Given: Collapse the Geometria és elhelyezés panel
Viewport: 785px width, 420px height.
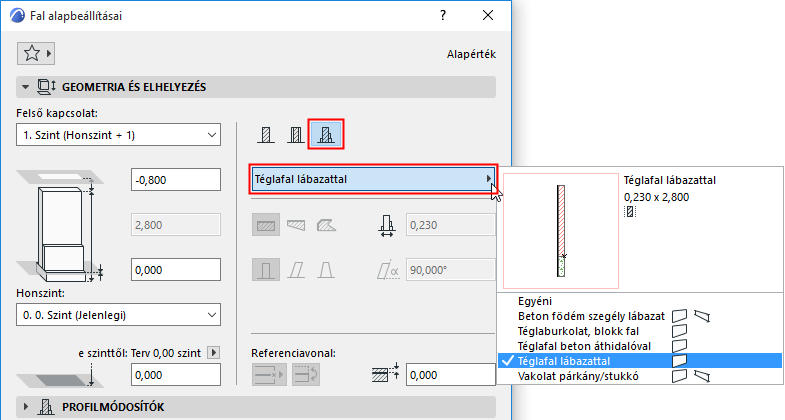Looking at the screenshot, I should coord(26,87).
